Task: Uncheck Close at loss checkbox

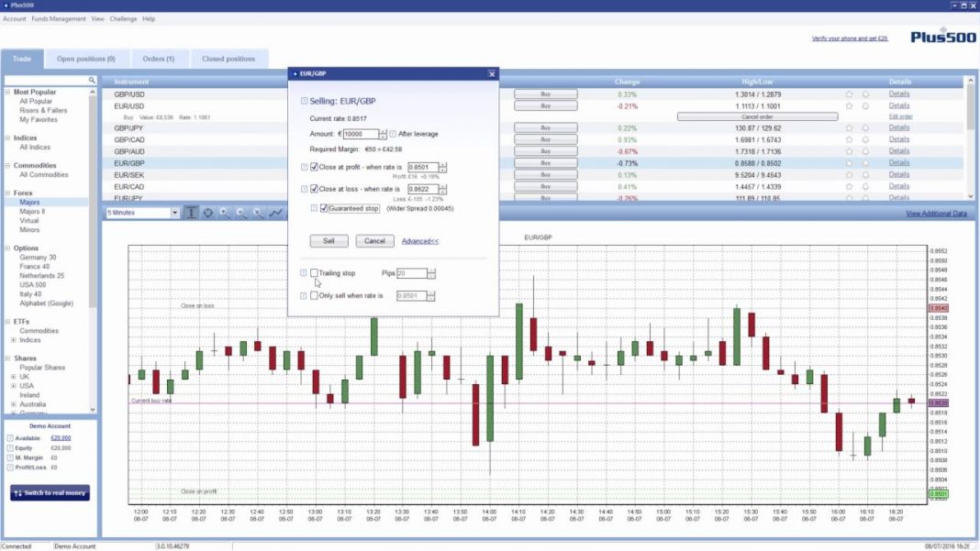Action: (315, 189)
